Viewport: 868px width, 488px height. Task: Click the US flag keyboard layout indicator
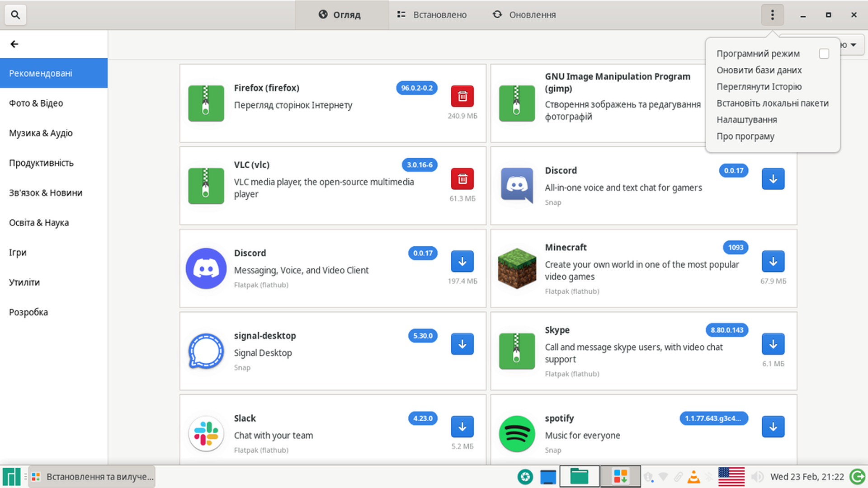[x=731, y=477]
